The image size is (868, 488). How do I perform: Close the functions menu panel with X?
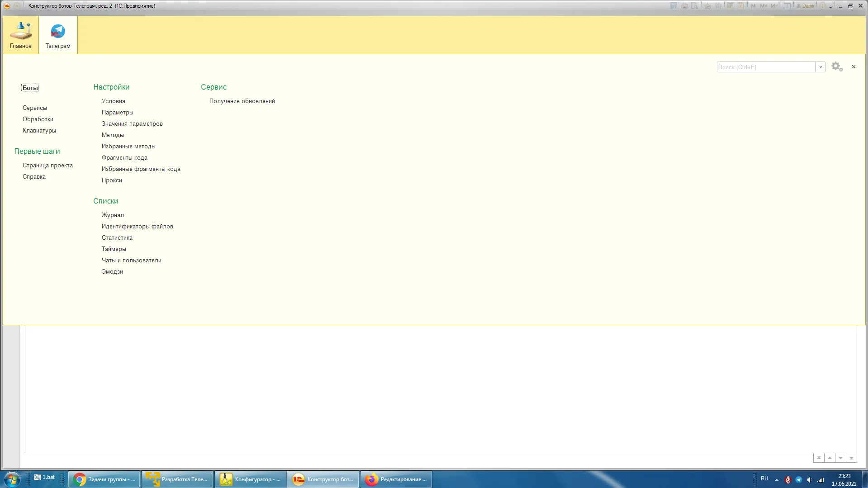[x=854, y=67]
